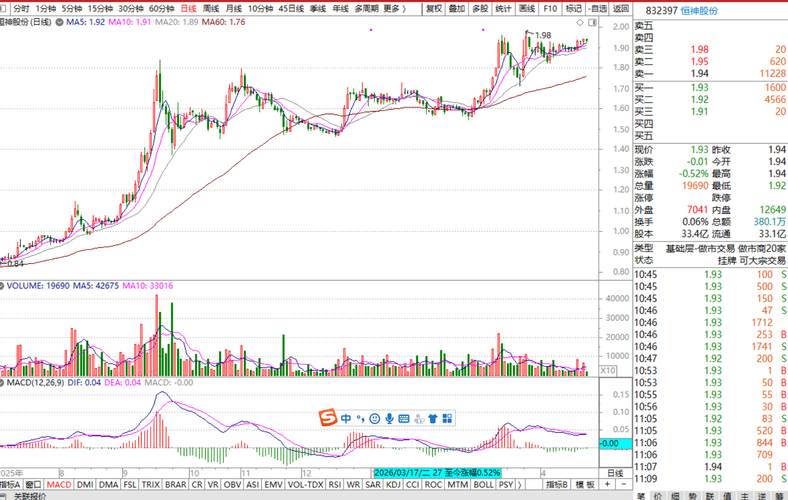This screenshot has width=788, height=500.
Task: Click the 多股 multi-stock button
Action: click(x=480, y=9)
